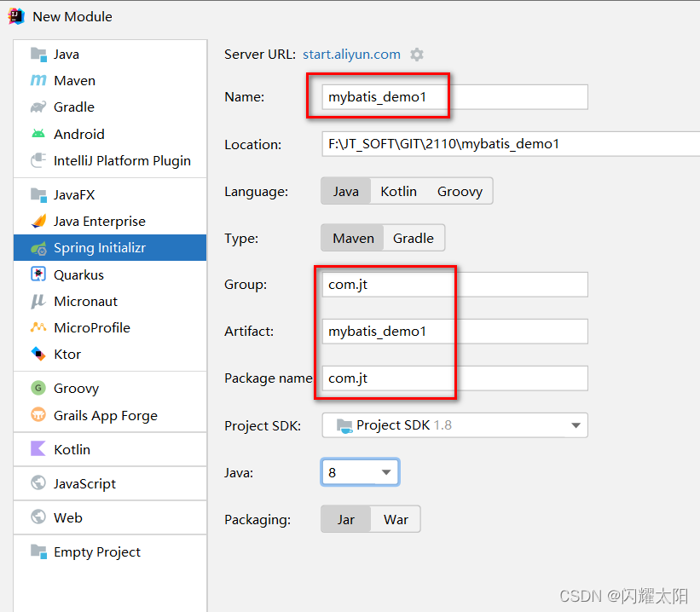
Task: Select the Empty Project entry
Action: tap(110, 552)
